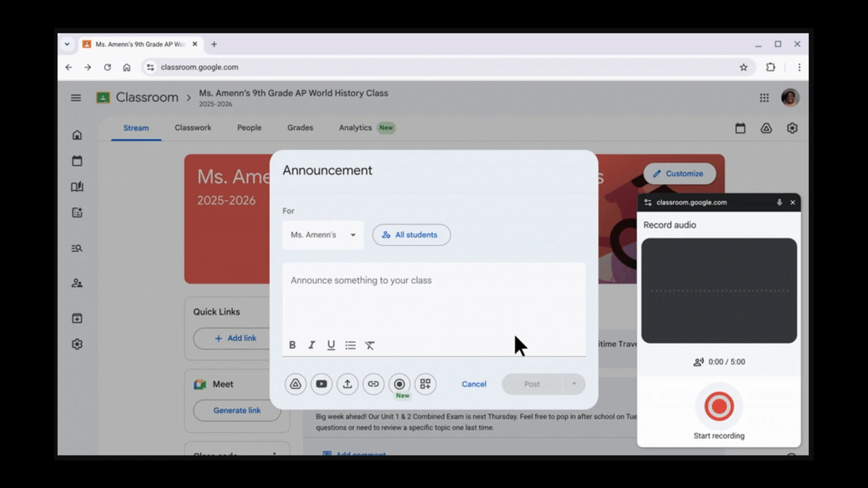Image resolution: width=868 pixels, height=488 pixels.
Task: Click the record audio icon labeled New
Action: 399,384
